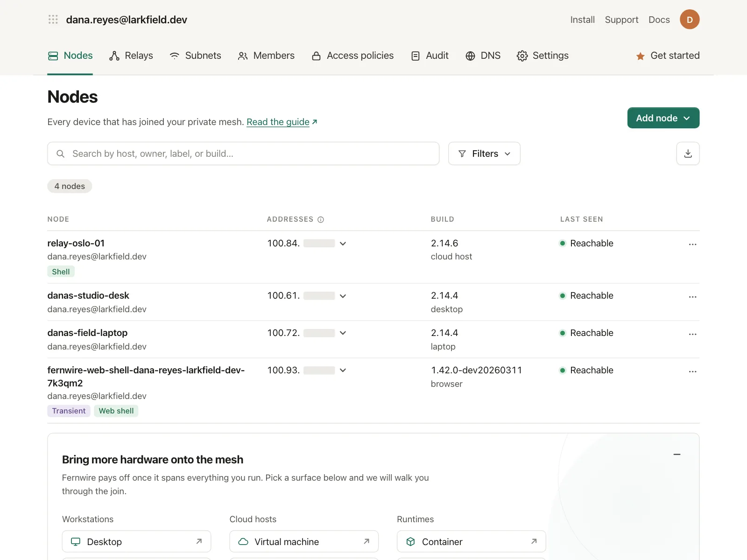747x560 pixels.
Task: Click the danas-studio-desk node name
Action: [x=88, y=295]
